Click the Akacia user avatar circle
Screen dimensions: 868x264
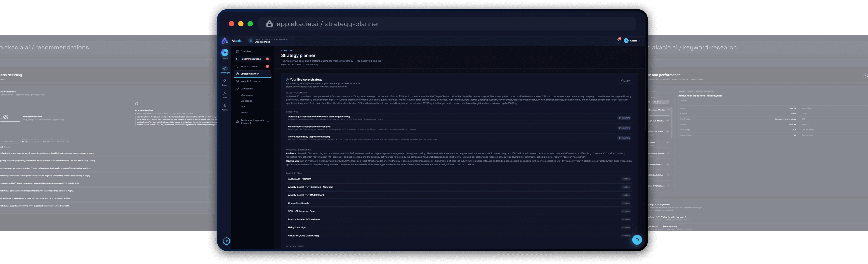[x=626, y=41]
